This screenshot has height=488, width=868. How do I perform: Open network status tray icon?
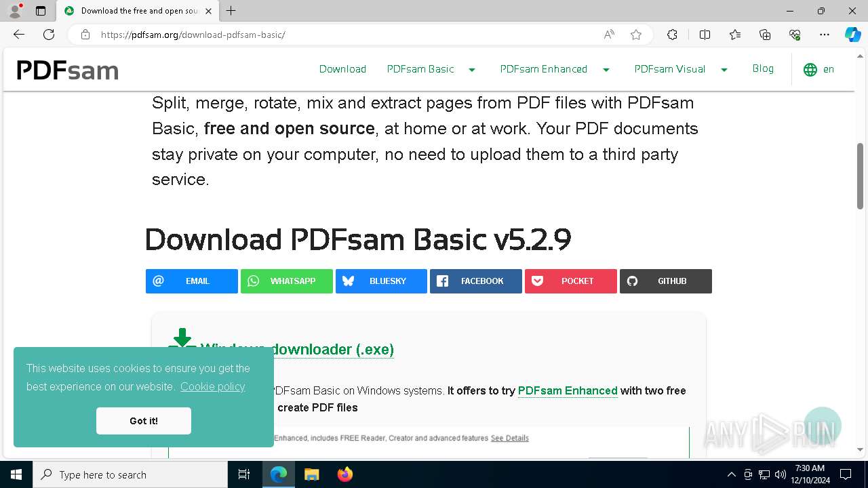(x=764, y=474)
